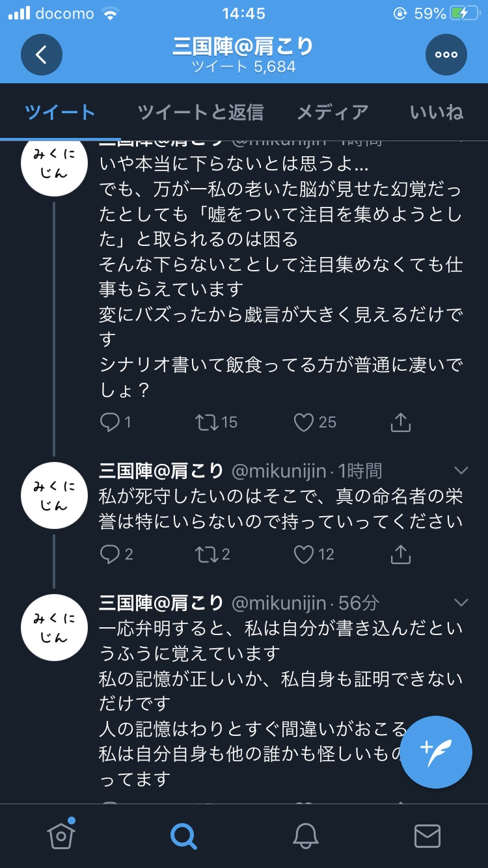Switch to the メディア tab
Screen dimensions: 488x868
(x=332, y=112)
